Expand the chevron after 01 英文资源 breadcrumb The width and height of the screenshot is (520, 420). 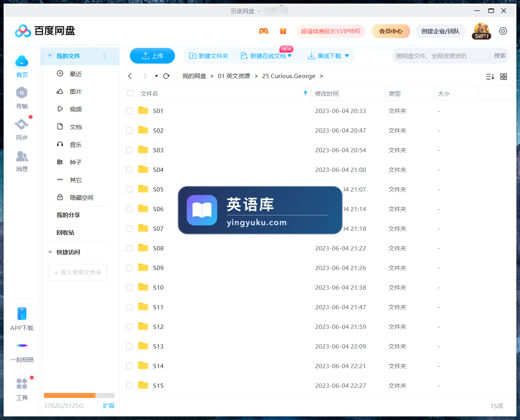coord(256,76)
